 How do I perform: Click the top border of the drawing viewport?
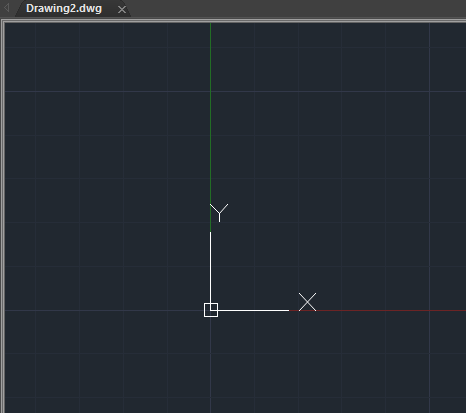pos(233,21)
